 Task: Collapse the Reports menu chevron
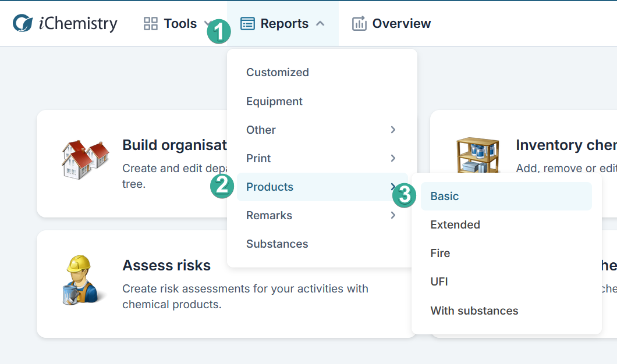click(320, 24)
